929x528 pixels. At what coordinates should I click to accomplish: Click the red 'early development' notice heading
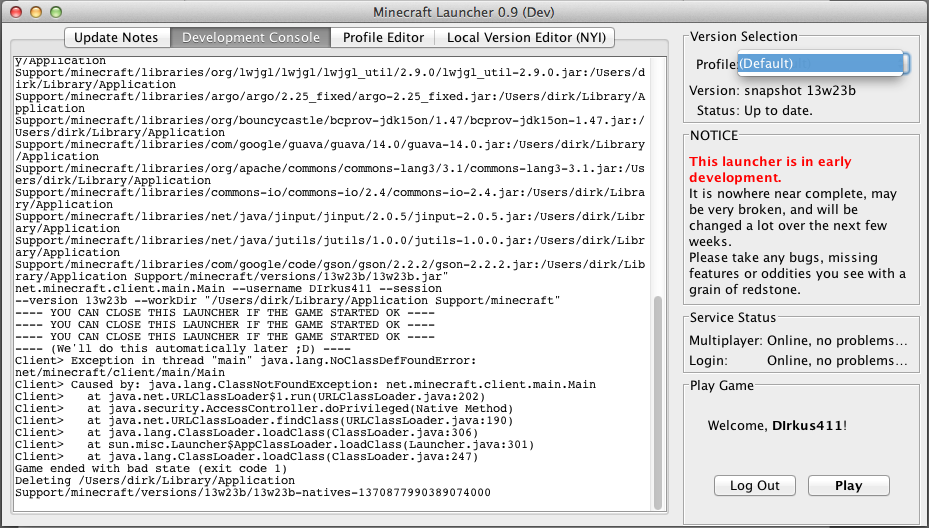pos(770,169)
